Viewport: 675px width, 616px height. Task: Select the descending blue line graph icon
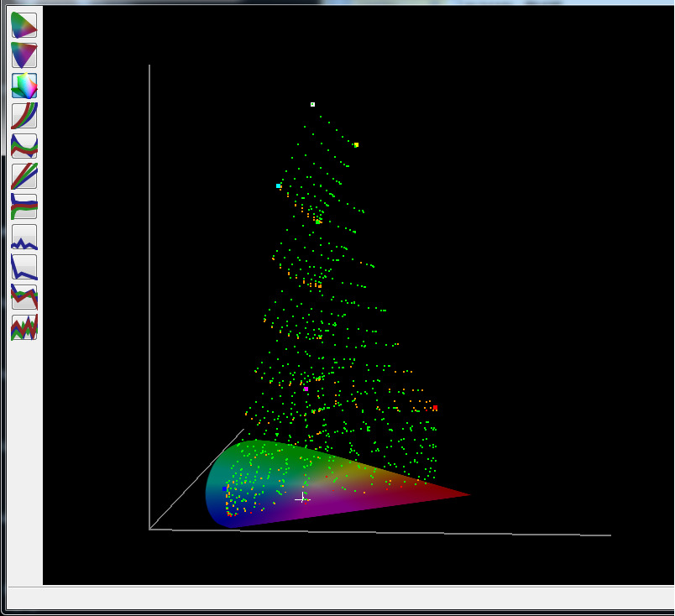pyautogui.click(x=24, y=267)
